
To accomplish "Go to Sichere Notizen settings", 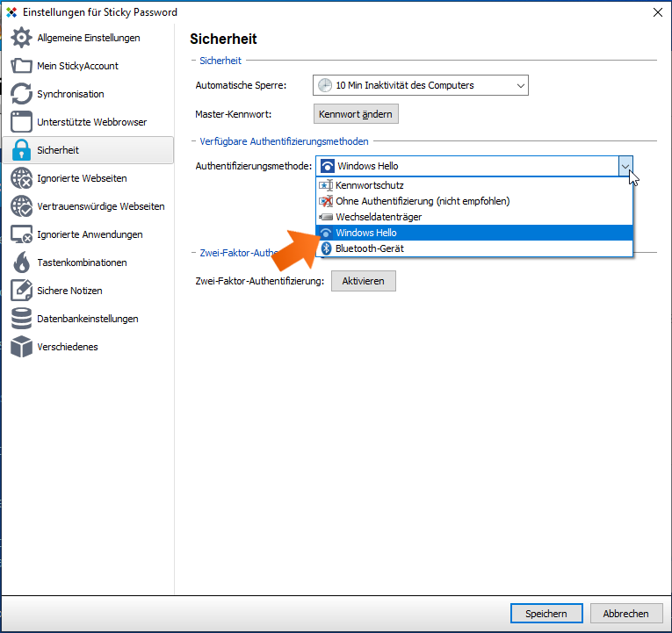I will pos(89,291).
